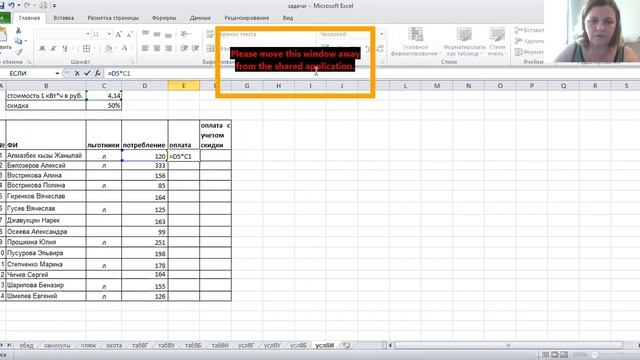Click the Format Painter brush icon
This screenshot has width=640, height=360.
(18, 52)
